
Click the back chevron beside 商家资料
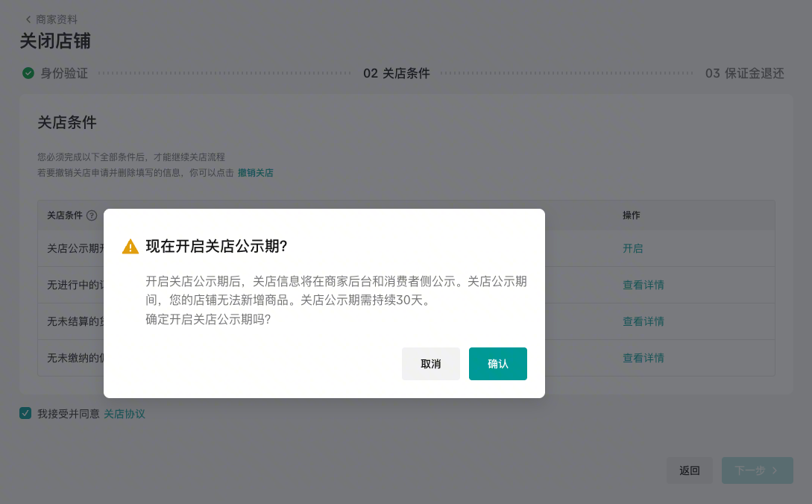(28, 19)
